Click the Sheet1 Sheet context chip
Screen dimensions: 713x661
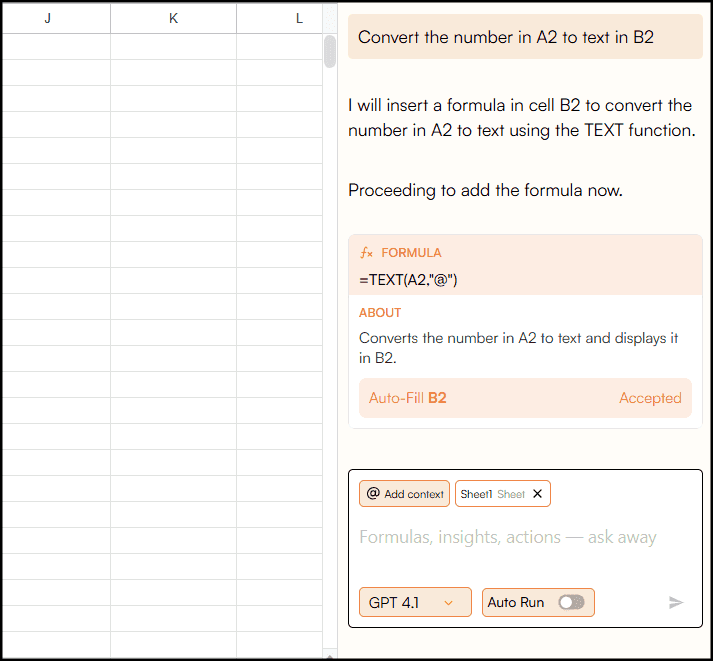click(x=502, y=494)
